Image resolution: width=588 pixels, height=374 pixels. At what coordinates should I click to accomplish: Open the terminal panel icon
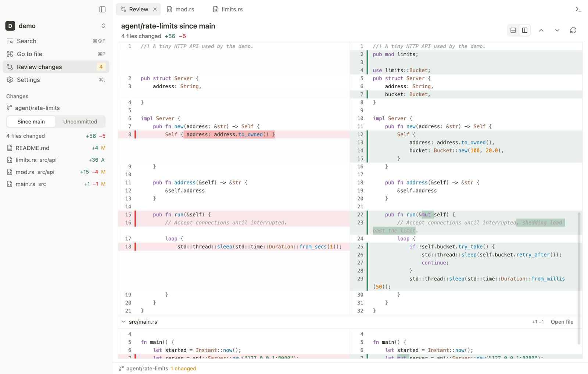[x=578, y=9]
